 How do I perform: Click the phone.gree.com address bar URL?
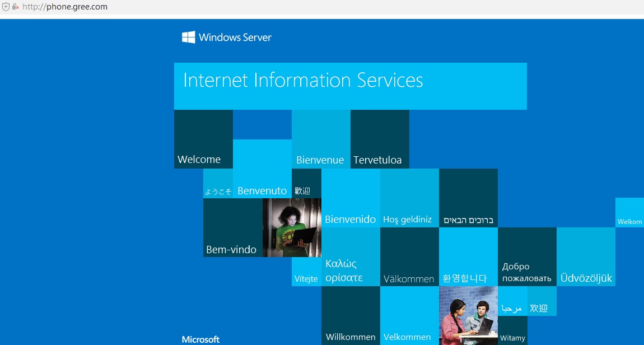pyautogui.click(x=65, y=7)
